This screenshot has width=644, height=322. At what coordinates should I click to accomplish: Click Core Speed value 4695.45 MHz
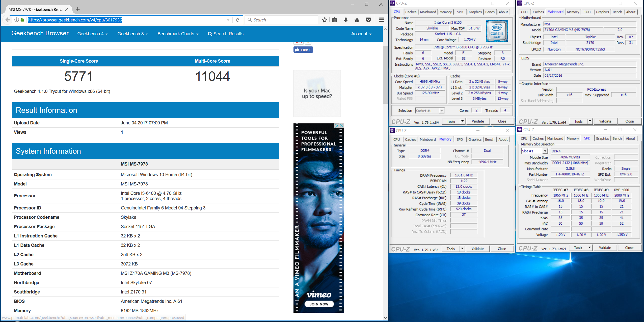[430, 82]
